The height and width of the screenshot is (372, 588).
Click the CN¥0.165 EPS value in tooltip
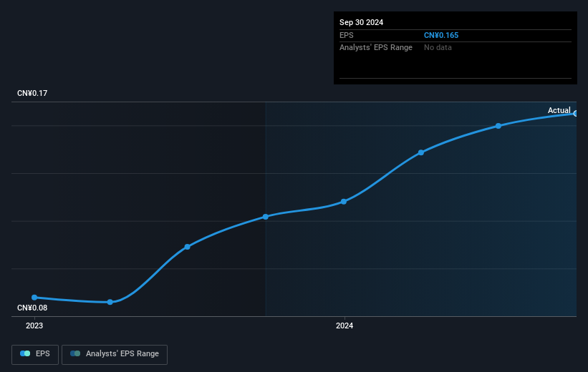pos(441,35)
